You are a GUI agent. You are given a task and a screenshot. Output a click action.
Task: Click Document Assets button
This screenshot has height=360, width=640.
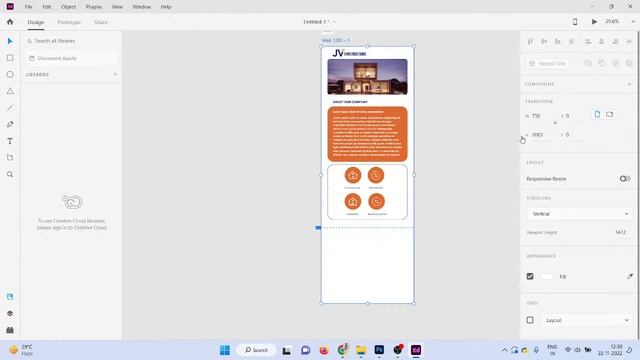(71, 58)
